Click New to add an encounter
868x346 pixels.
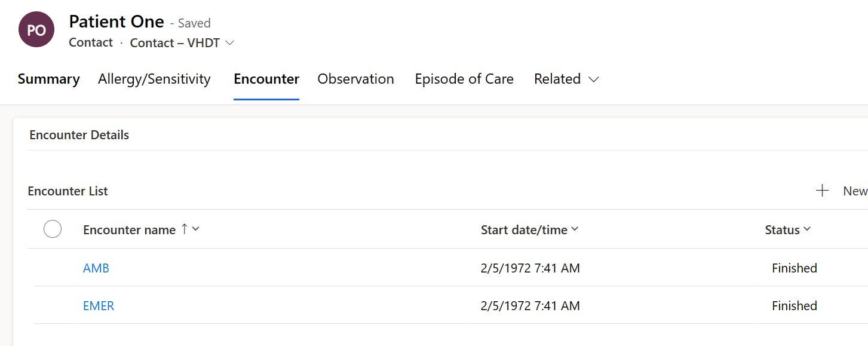coord(855,191)
